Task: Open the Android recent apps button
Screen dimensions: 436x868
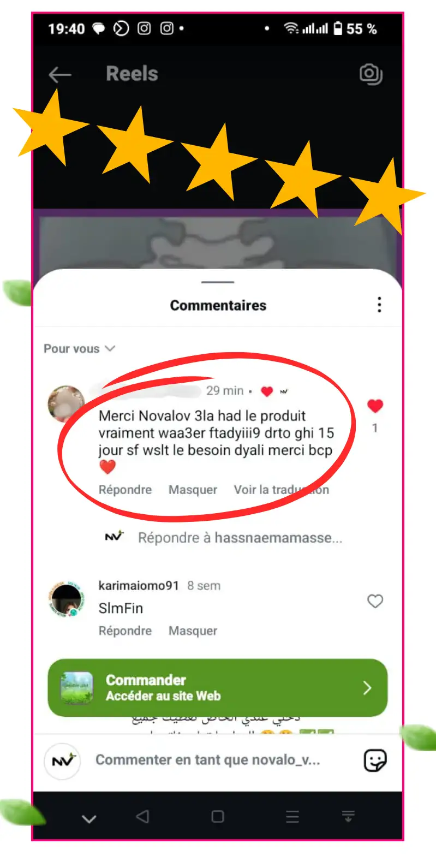Action: click(x=292, y=817)
